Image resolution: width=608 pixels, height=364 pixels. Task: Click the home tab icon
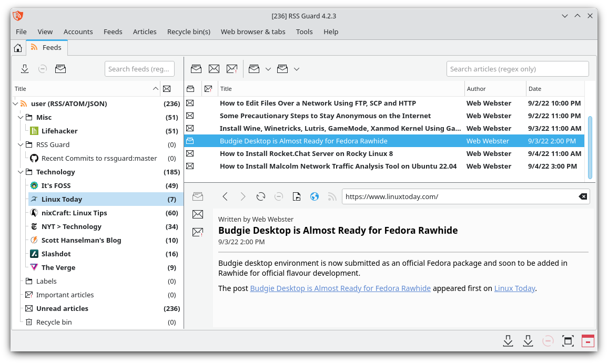(18, 48)
